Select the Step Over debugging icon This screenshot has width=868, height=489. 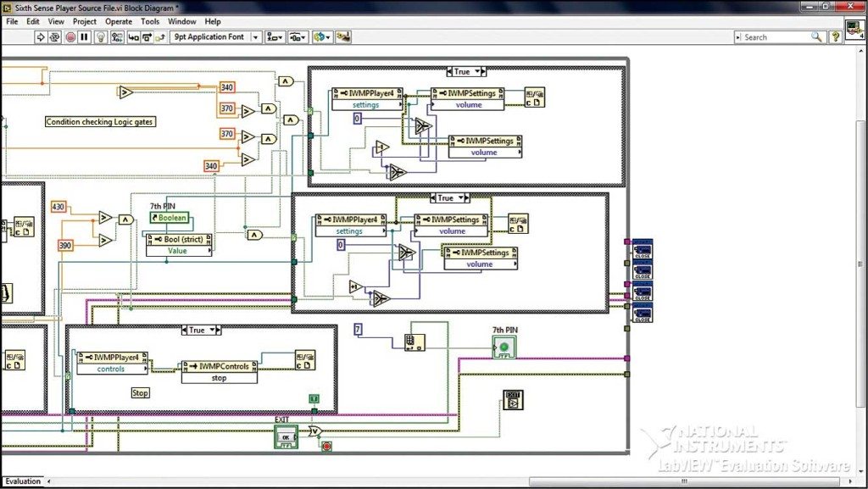coord(147,36)
